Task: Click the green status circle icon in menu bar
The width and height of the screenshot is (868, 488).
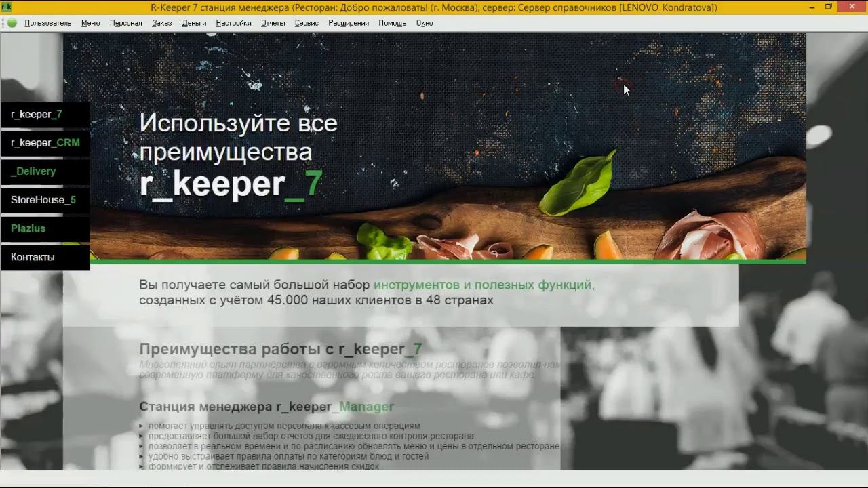Action: point(12,23)
